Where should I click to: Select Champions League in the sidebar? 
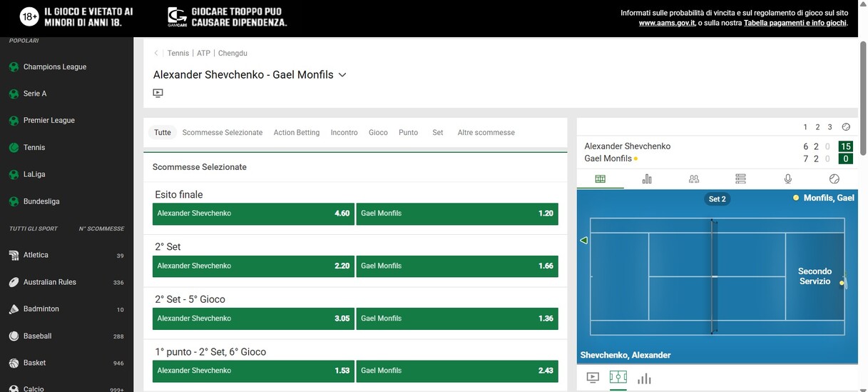coord(54,67)
